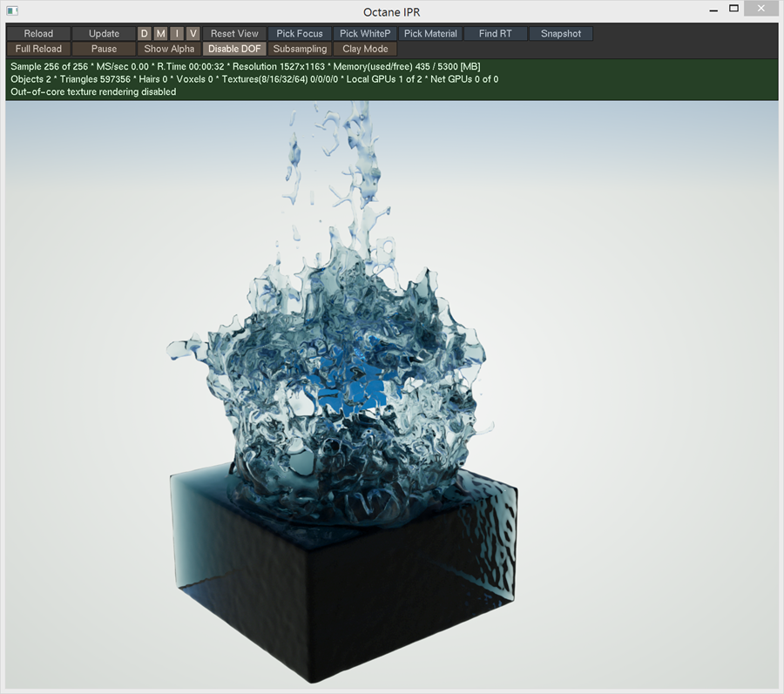The height and width of the screenshot is (694, 784).
Task: Toggle the D render mode button
Action: (x=144, y=33)
